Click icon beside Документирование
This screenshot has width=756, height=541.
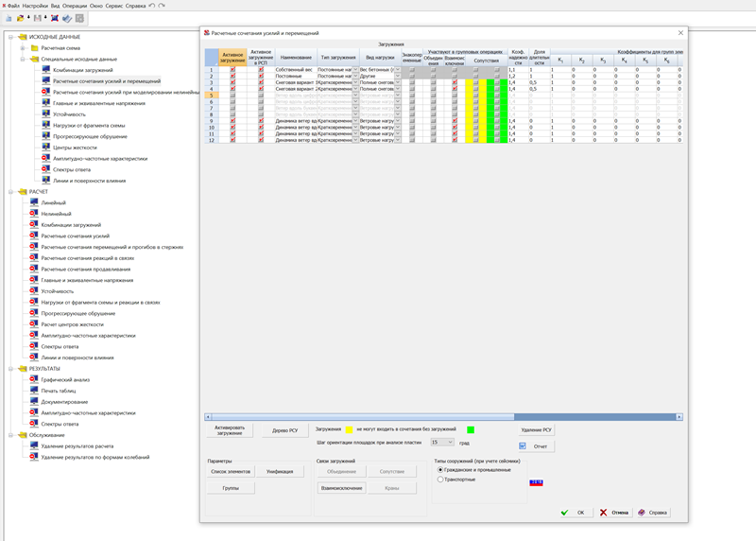34,402
